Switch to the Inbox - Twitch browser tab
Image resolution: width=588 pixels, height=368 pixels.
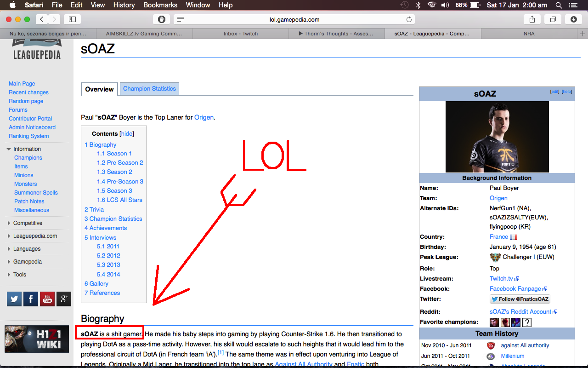(x=241, y=34)
